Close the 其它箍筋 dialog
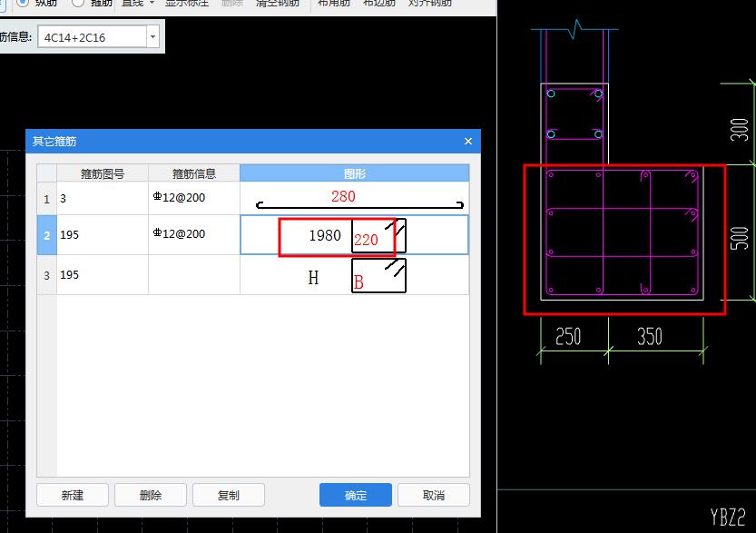This screenshot has height=533, width=756. [x=468, y=142]
